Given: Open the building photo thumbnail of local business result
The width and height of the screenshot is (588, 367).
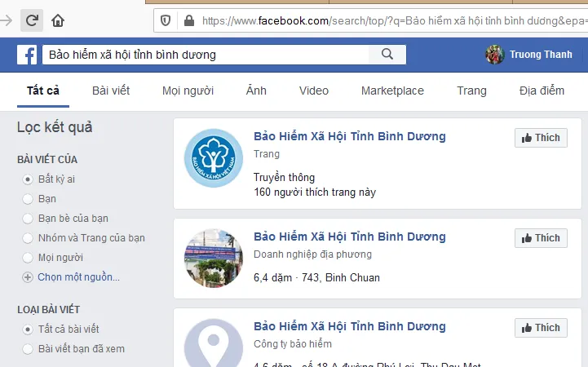Looking at the screenshot, I should (214, 259).
